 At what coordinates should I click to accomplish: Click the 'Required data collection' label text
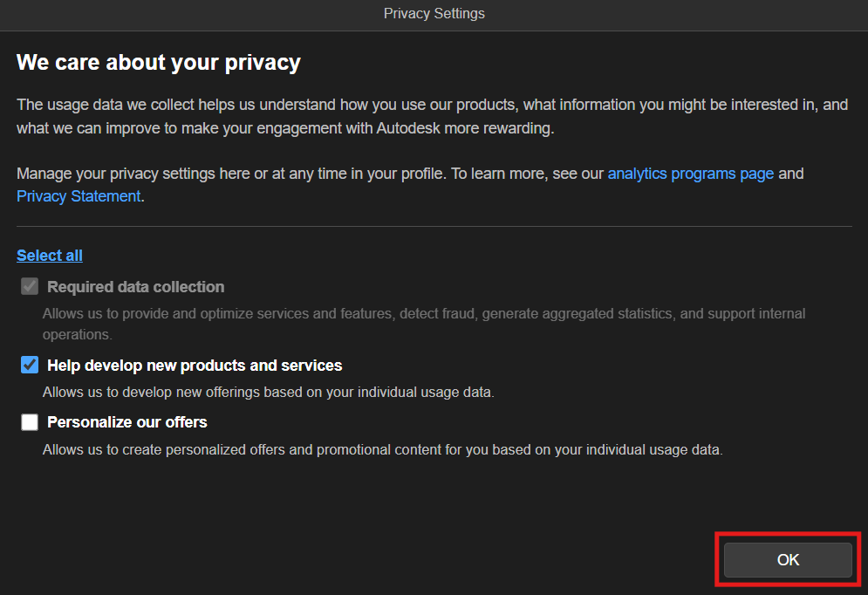tap(135, 287)
